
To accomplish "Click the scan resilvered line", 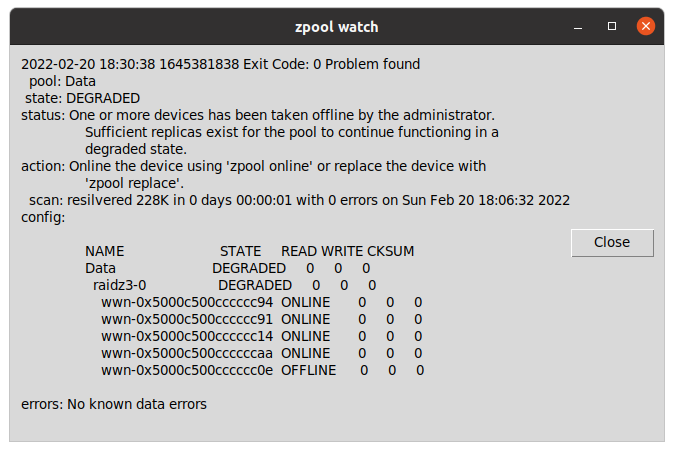I will pyautogui.click(x=299, y=200).
